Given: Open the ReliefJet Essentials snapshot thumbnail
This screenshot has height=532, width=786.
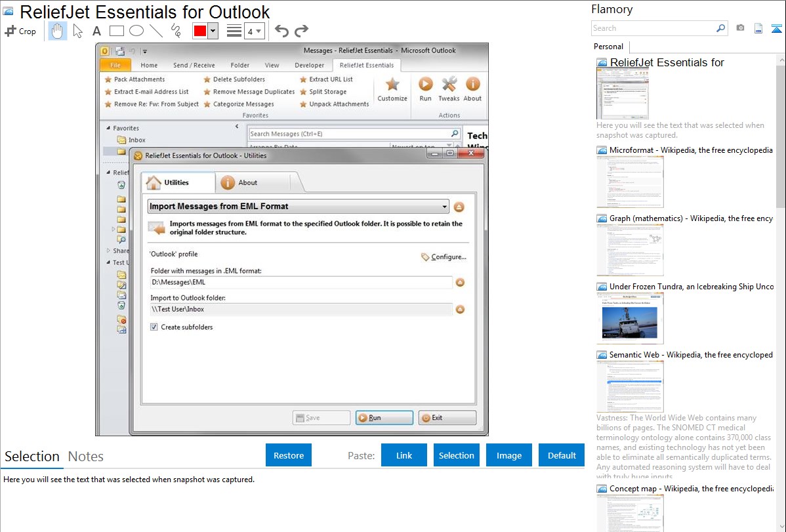Looking at the screenshot, I should tap(622, 94).
